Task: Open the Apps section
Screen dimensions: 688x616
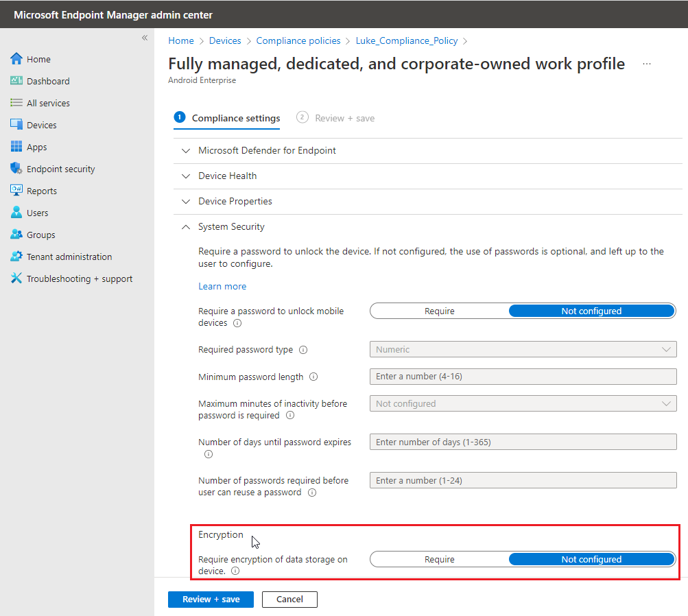Action: (x=38, y=146)
